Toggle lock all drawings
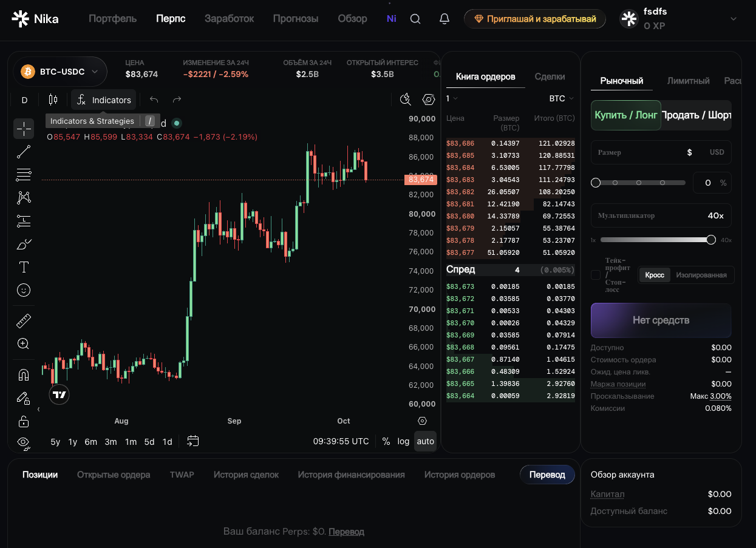Viewport: 756px width, 548px height. (x=24, y=421)
